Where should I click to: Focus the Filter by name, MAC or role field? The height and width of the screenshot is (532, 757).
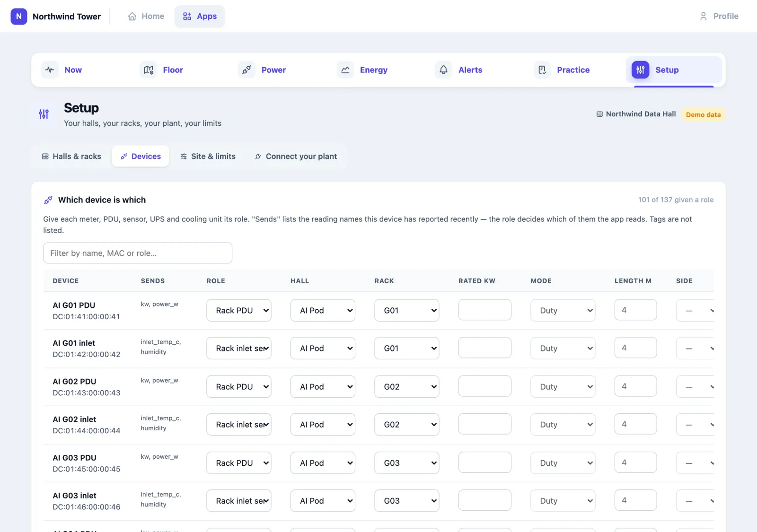138,253
